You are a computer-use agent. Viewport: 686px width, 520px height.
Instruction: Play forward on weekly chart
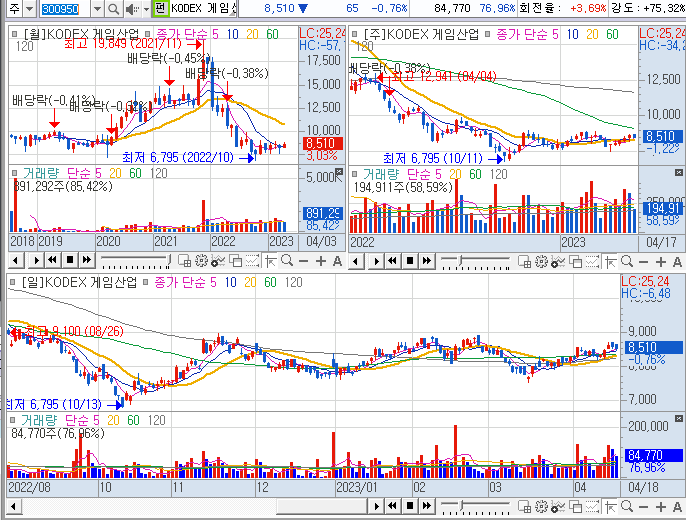click(376, 261)
